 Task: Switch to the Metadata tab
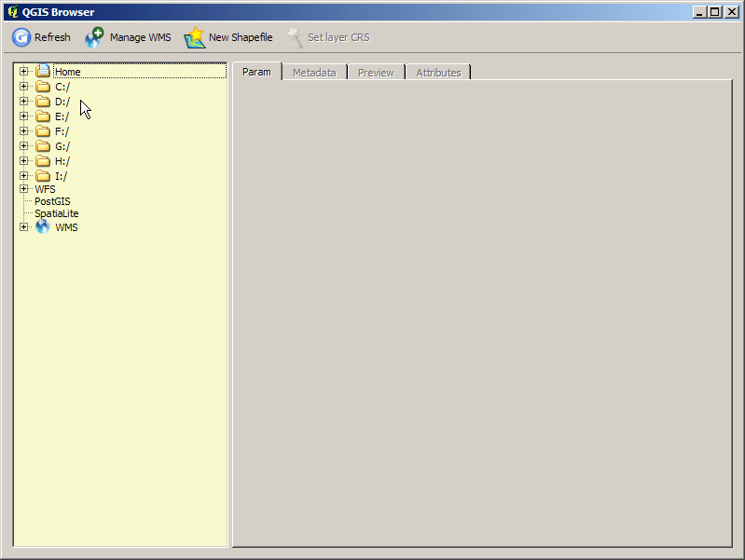[314, 73]
